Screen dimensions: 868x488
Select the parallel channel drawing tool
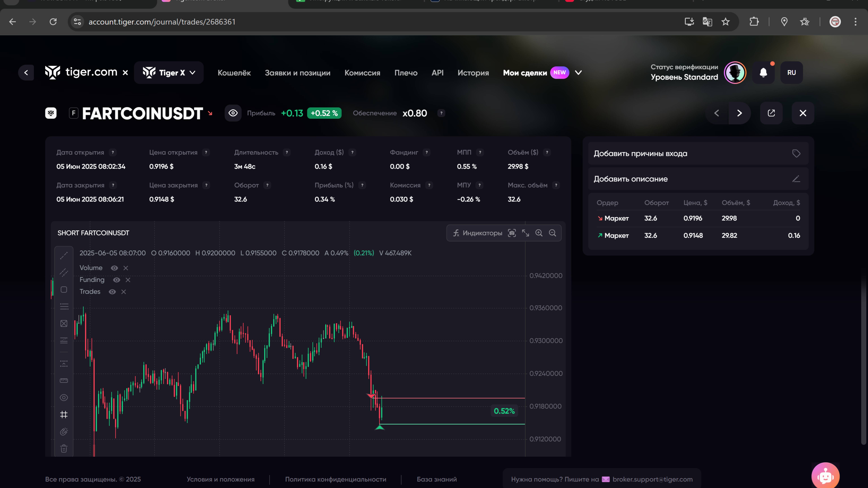pos(64,272)
